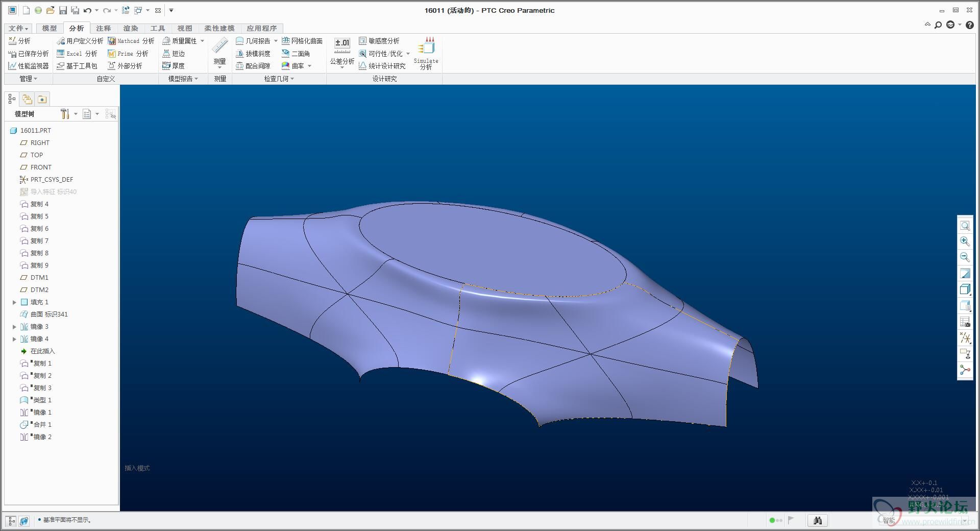The width and height of the screenshot is (980, 531).
Task: Open display style dropdown cube icon
Action: (965, 289)
